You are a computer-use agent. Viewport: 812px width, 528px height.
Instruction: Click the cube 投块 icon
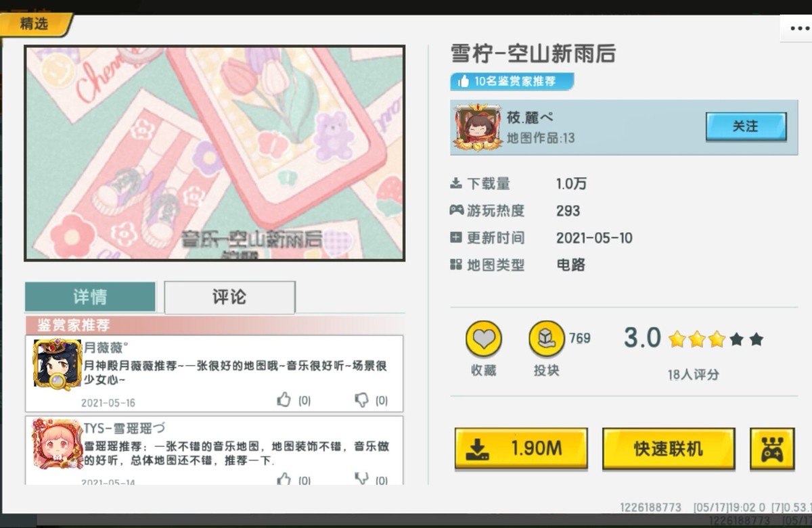point(546,339)
